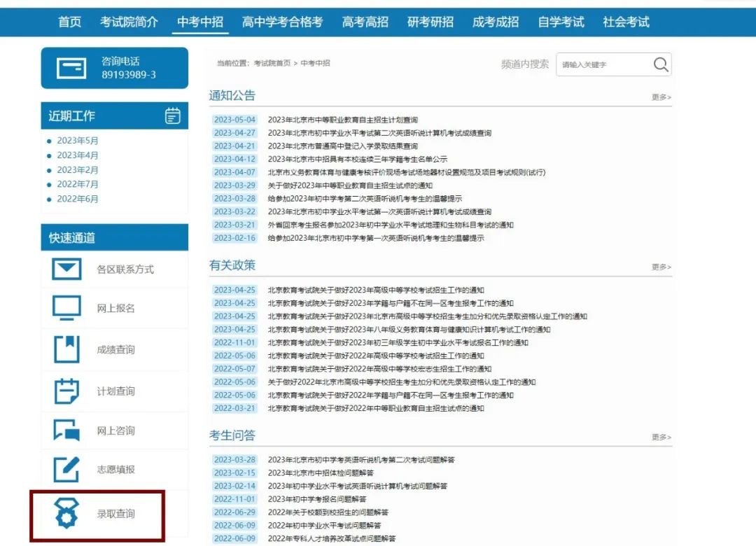The height and width of the screenshot is (546, 756).
Task: Focus the 请输入关键字 search field
Action: (x=602, y=64)
